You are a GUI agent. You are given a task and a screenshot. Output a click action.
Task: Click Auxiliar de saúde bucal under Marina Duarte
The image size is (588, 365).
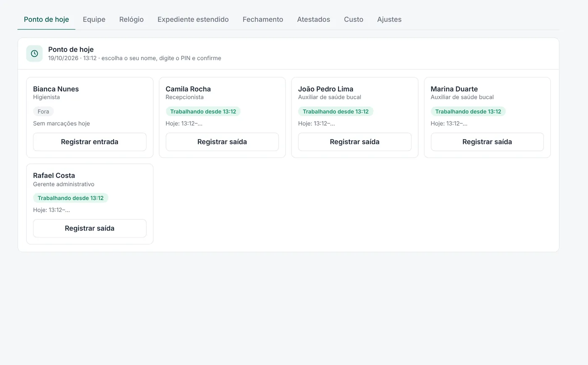point(462,97)
